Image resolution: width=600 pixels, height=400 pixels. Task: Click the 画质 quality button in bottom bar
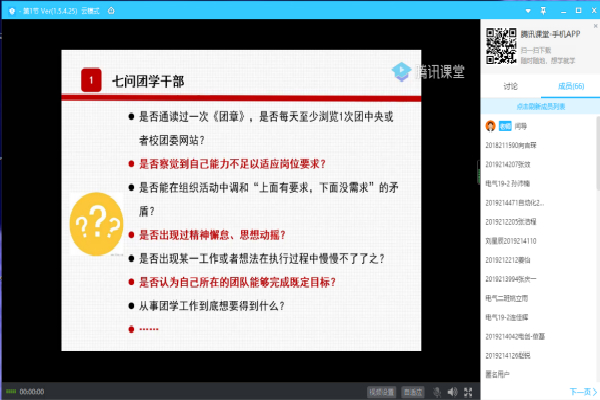click(x=411, y=391)
